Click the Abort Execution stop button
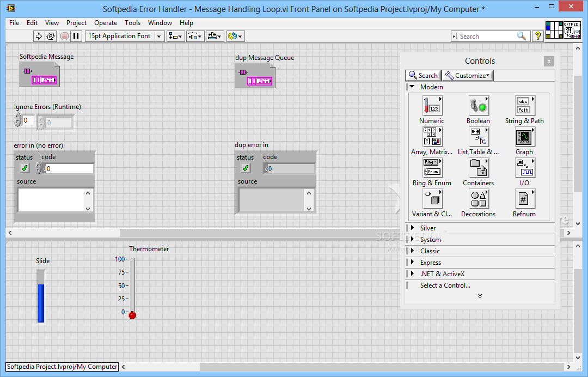588x377 pixels. (x=64, y=36)
